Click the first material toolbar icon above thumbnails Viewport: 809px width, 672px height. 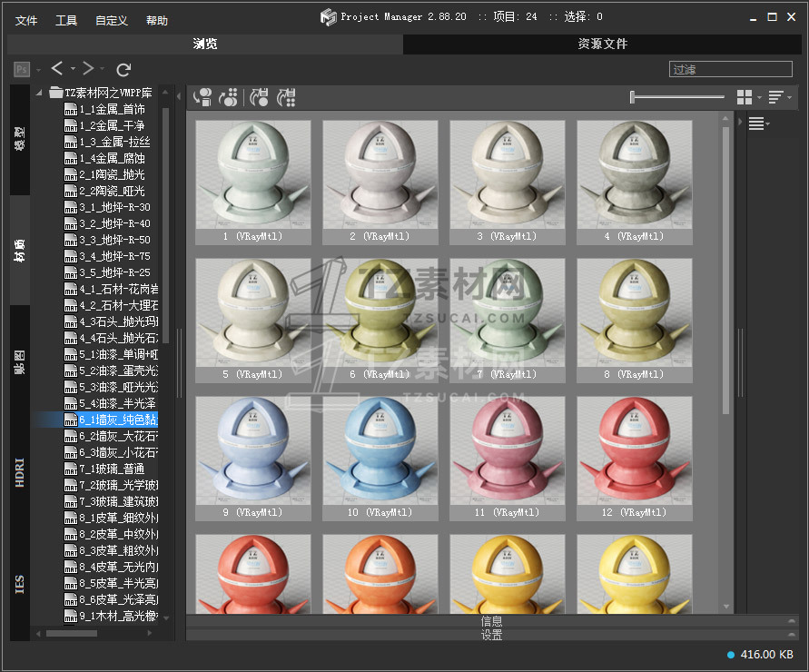point(203,96)
